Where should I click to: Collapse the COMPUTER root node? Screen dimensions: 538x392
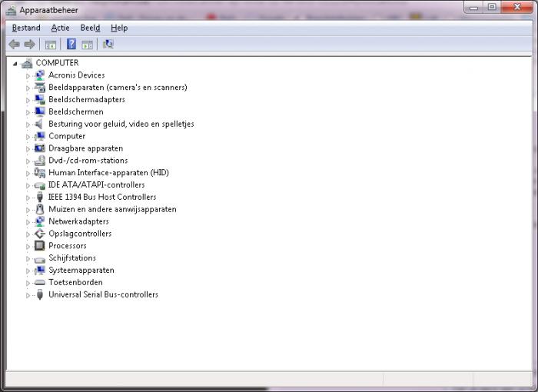15,64
